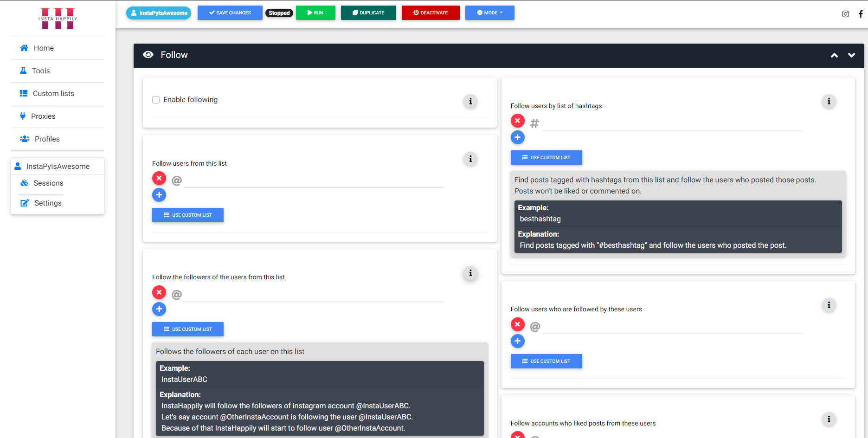Viewport: 868px width, 438px height.
Task: Toggle info for Follow users by hashtags
Action: 829,101
